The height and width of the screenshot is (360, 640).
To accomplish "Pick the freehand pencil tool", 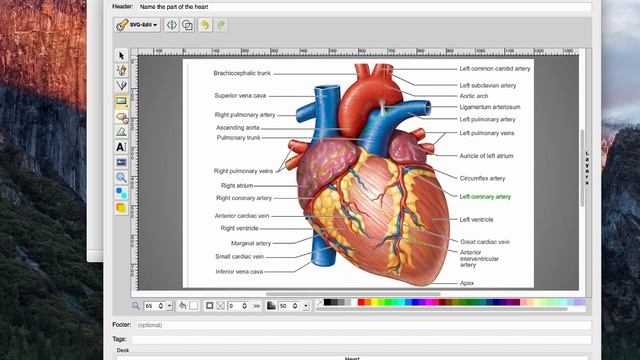I will tap(121, 70).
